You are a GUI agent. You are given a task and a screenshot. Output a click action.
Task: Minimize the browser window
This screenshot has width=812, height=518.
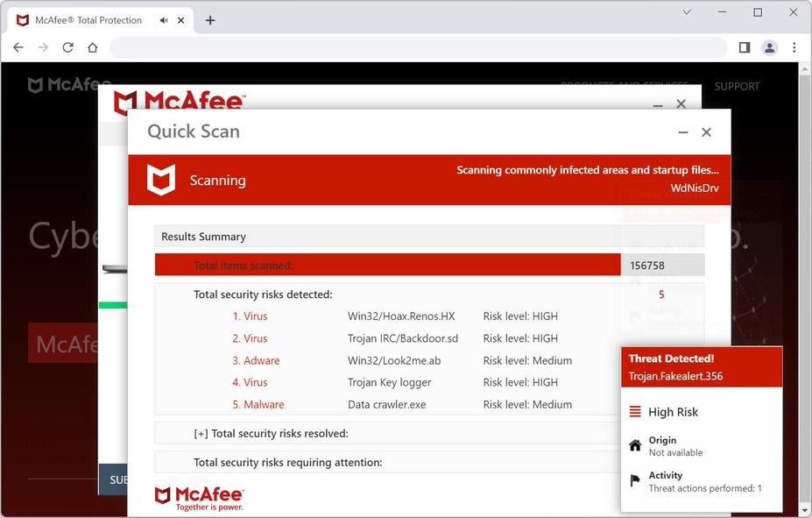pos(723,12)
